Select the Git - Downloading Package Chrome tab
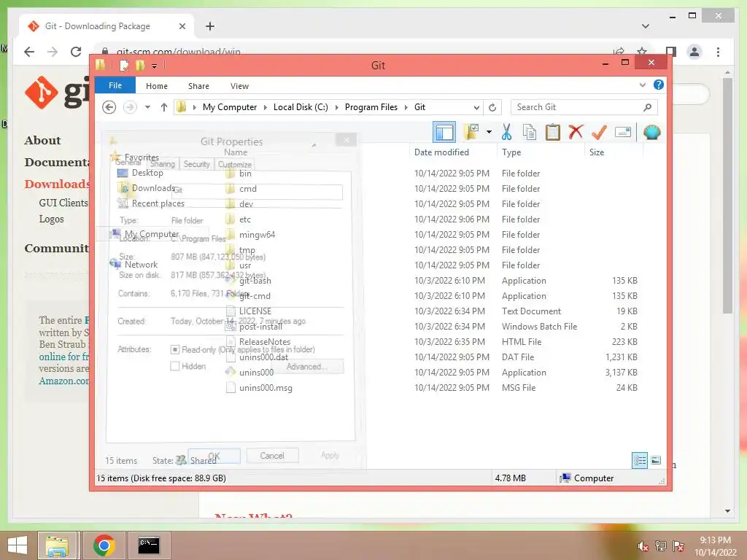Screen dimensions: 747x560 107,26
